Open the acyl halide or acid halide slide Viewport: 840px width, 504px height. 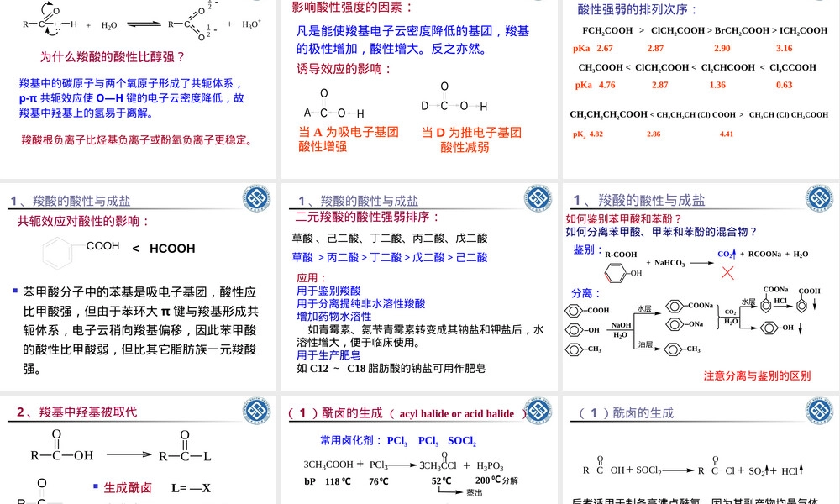(x=419, y=449)
